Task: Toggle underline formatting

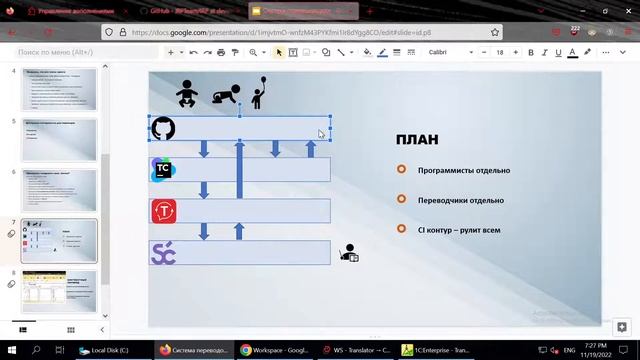Action: tap(558, 52)
